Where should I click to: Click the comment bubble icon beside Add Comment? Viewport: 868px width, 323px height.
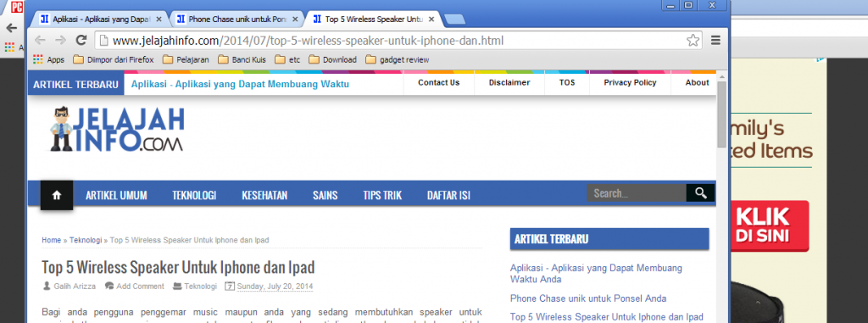109,287
